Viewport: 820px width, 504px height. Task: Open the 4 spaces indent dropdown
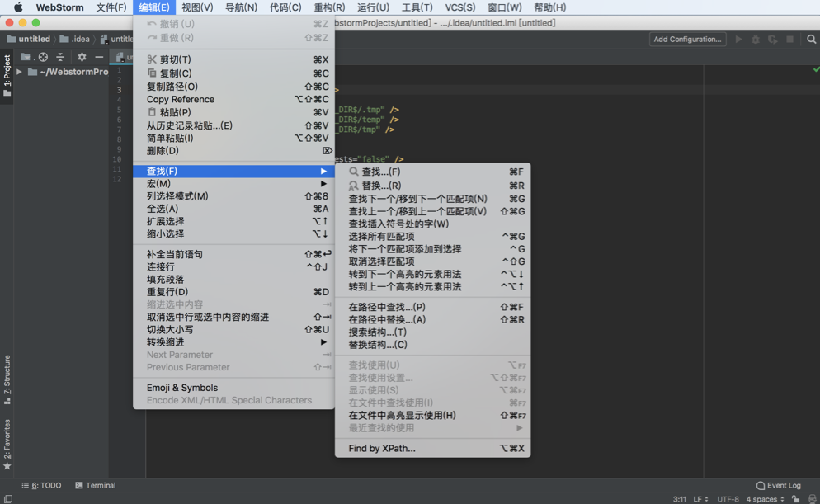click(765, 499)
